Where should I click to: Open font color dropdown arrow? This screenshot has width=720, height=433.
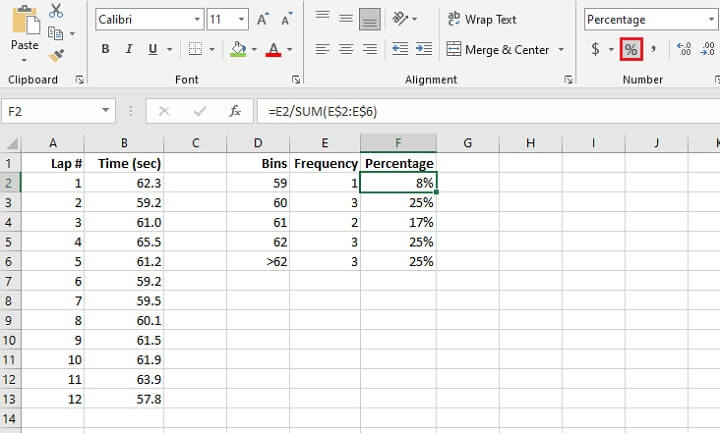click(290, 49)
